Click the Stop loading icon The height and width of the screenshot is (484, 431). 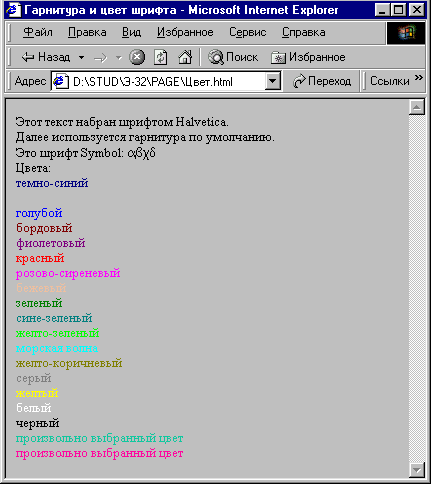coord(137,57)
